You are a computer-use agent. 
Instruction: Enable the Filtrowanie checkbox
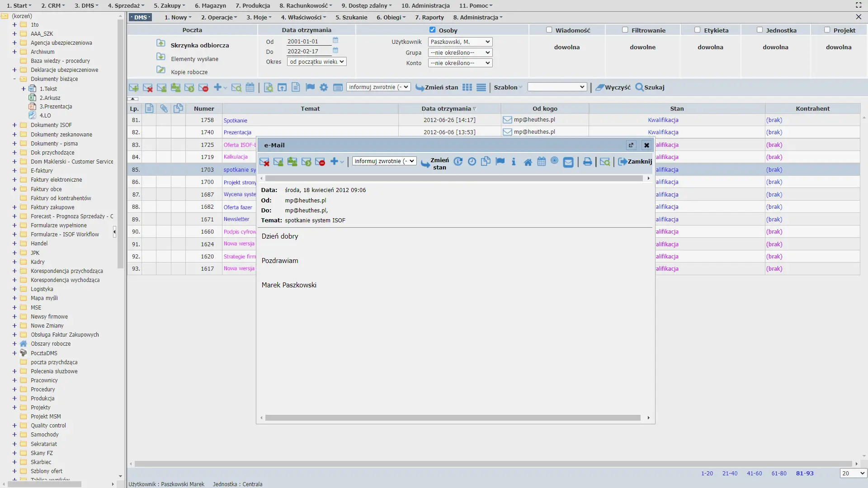click(625, 30)
